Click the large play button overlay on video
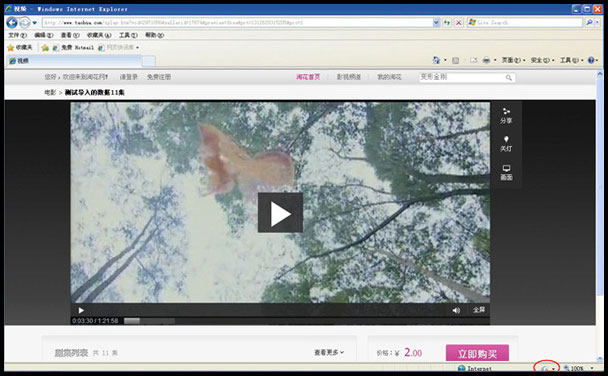 pyautogui.click(x=280, y=213)
